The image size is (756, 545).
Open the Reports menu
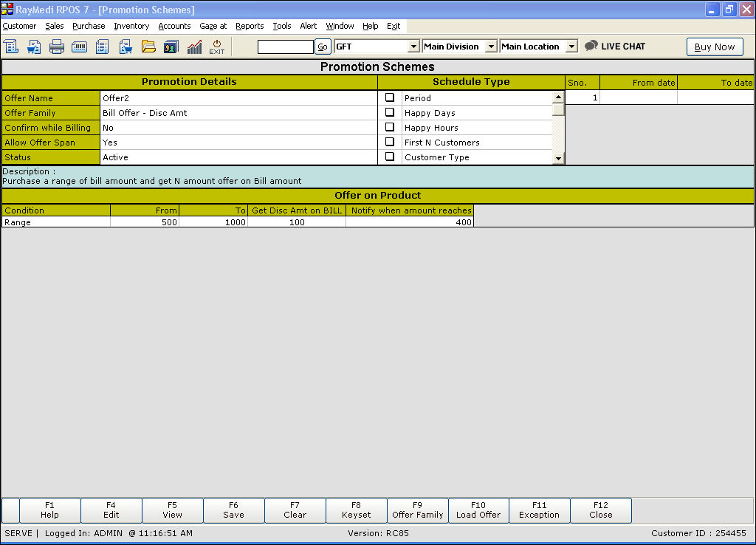click(x=250, y=26)
